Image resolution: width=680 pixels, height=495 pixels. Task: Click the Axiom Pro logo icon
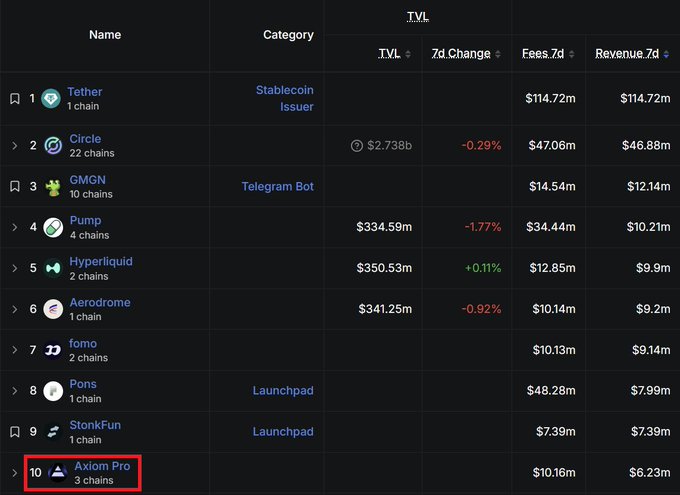pyautogui.click(x=58, y=472)
